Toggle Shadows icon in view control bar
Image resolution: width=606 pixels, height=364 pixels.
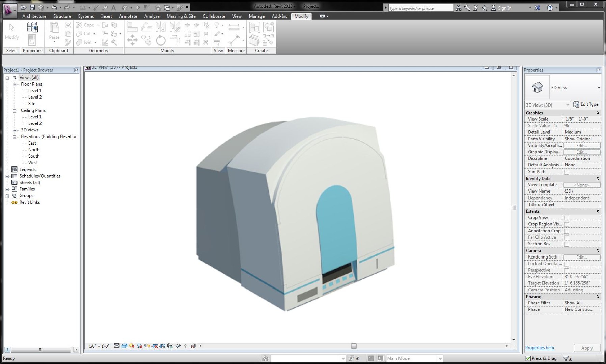tap(139, 346)
